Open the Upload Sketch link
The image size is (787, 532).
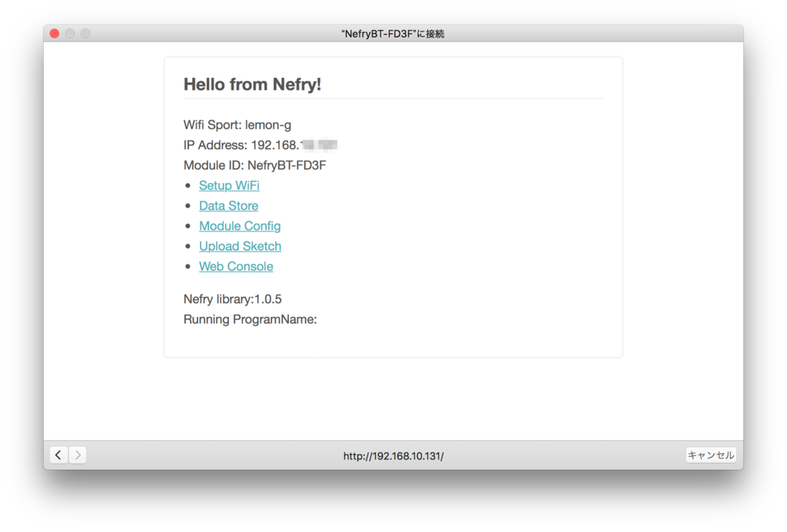coord(240,247)
